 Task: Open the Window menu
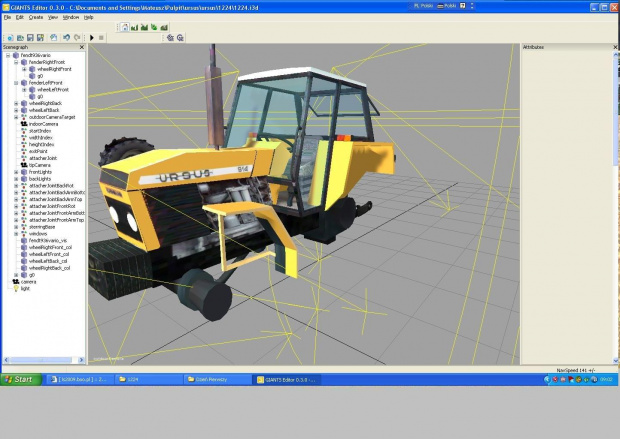tap(71, 17)
